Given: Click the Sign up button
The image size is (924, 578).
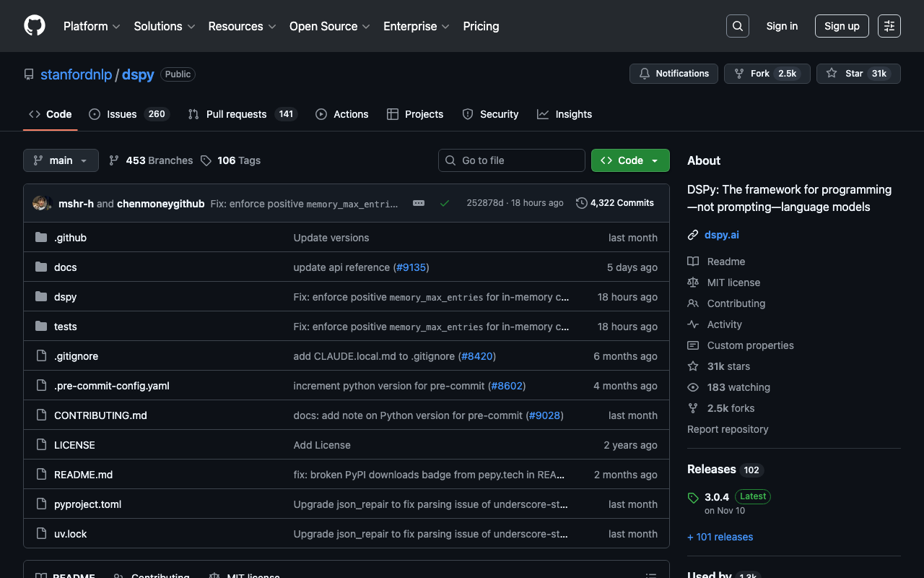Looking at the screenshot, I should coord(842,26).
